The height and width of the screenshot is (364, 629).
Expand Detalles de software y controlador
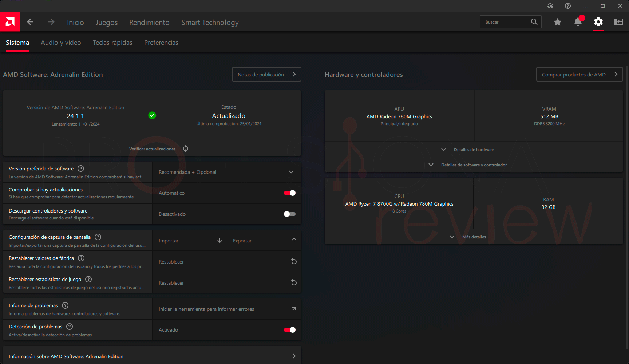pyautogui.click(x=474, y=165)
